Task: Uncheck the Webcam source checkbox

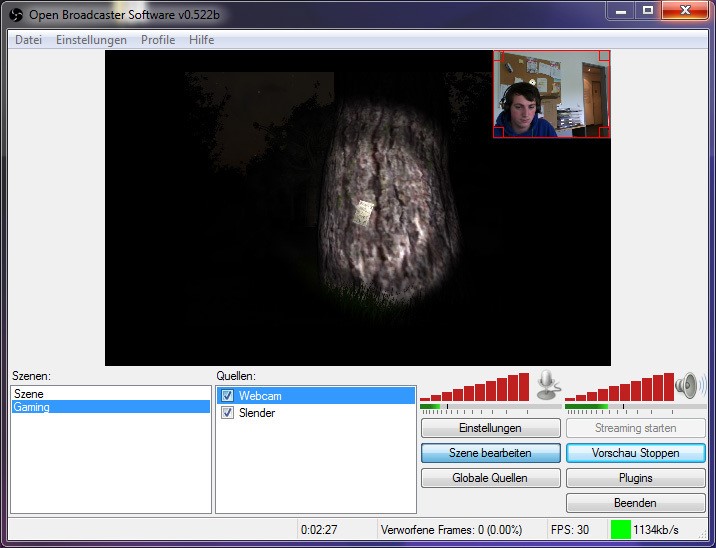Action: click(x=227, y=395)
